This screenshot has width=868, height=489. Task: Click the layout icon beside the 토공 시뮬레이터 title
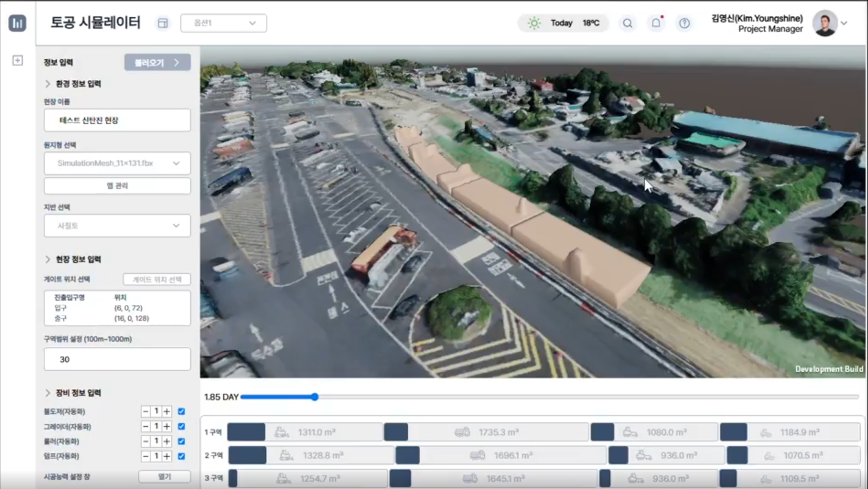pyautogui.click(x=162, y=23)
